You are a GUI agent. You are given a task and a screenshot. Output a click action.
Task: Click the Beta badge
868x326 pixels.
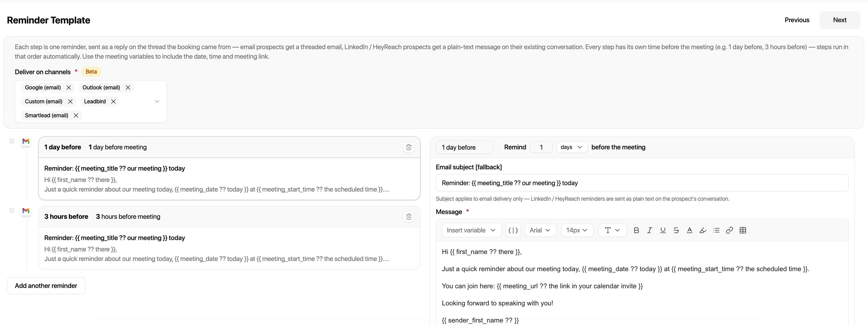(x=91, y=72)
